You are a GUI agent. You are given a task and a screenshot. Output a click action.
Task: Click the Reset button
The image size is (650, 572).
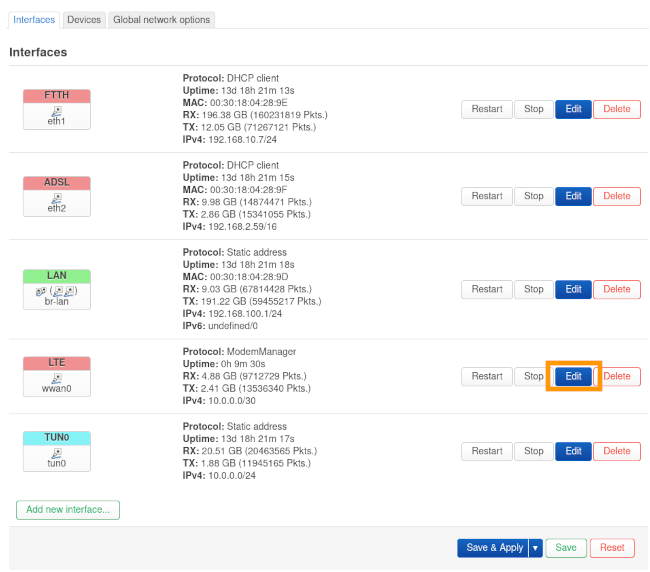[612, 548]
